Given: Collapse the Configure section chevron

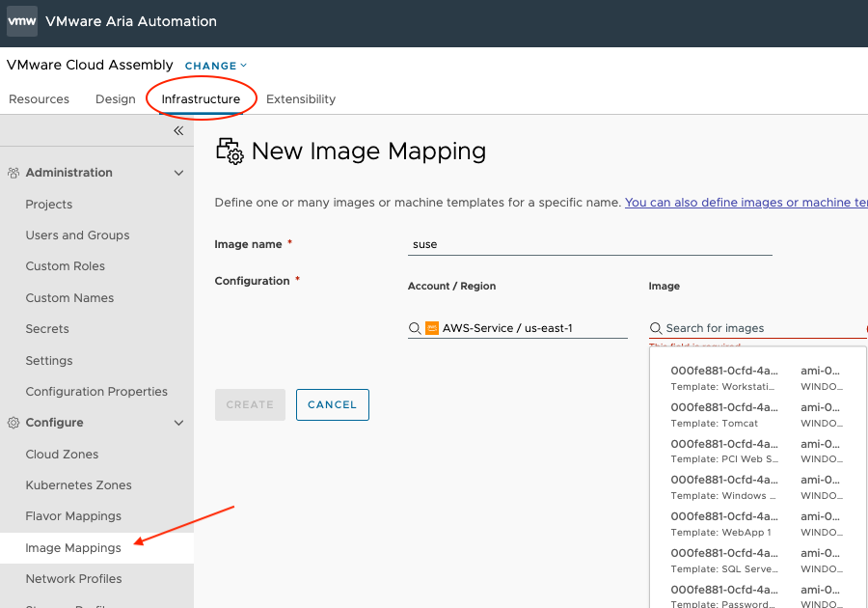Looking at the screenshot, I should pyautogui.click(x=178, y=423).
